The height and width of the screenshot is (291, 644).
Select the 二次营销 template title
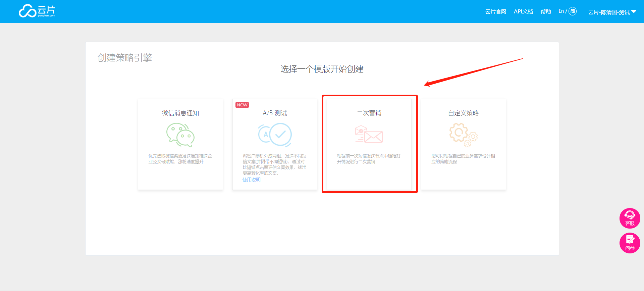pos(369,113)
